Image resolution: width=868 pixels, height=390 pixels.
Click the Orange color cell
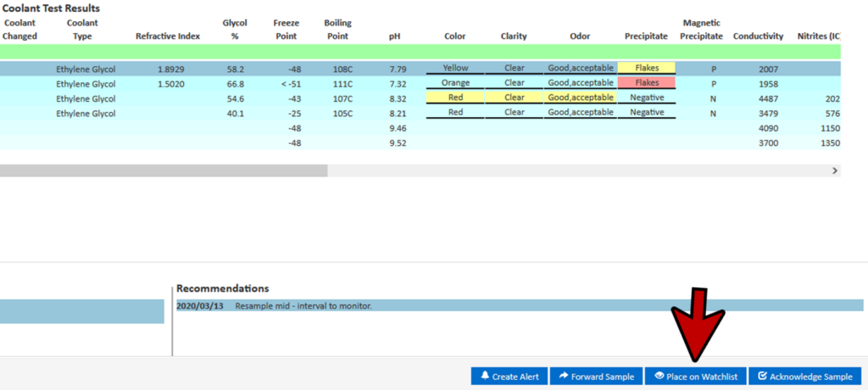[x=455, y=83]
